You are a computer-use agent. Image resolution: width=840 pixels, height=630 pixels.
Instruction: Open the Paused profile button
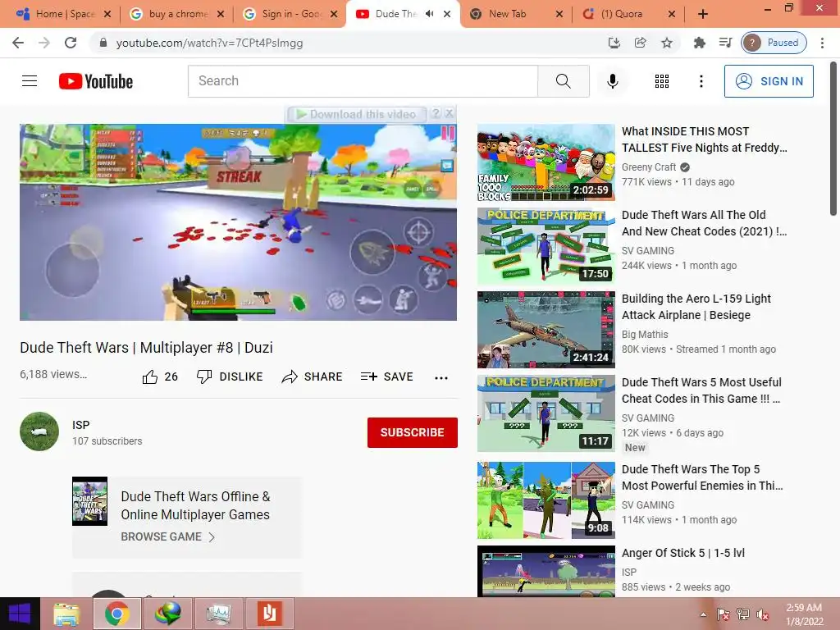point(774,43)
